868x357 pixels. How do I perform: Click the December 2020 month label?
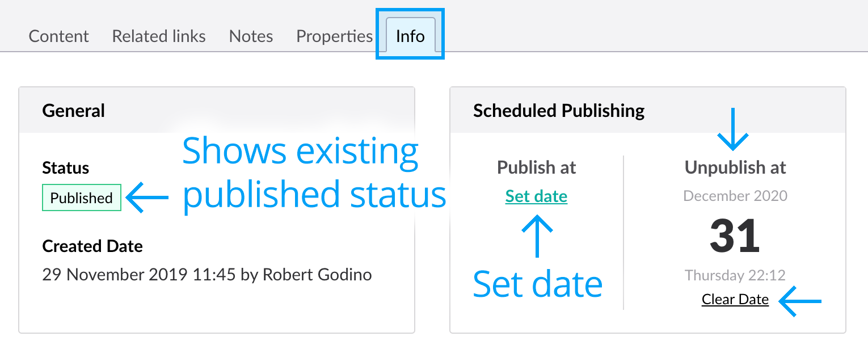pos(735,196)
